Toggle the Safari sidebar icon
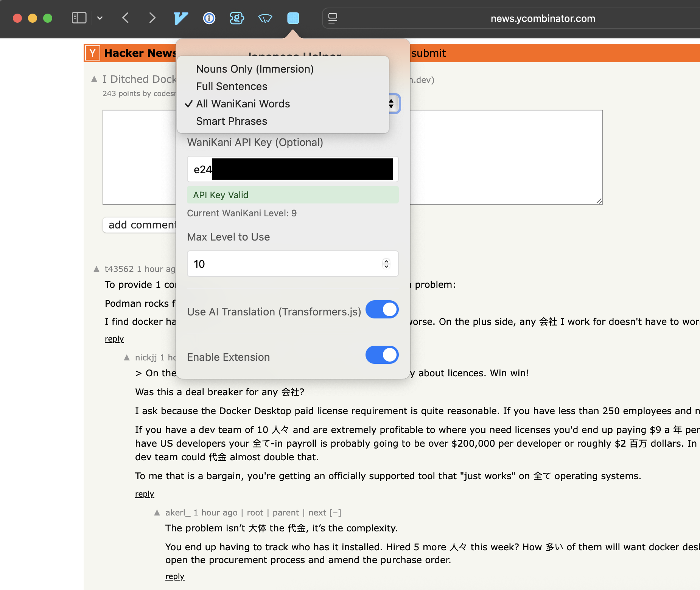Screen dimensions: 700x590 coord(79,18)
